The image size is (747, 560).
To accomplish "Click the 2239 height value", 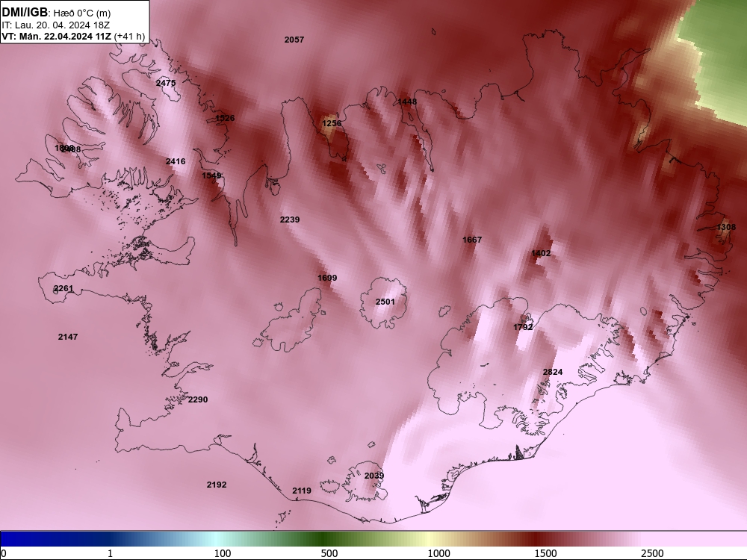I will pos(290,220).
